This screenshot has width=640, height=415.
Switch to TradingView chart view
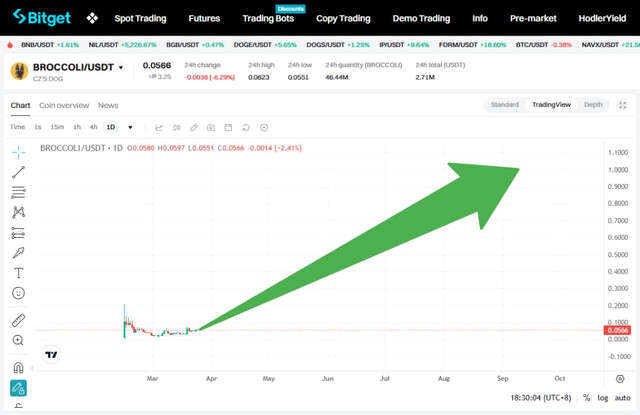(551, 105)
